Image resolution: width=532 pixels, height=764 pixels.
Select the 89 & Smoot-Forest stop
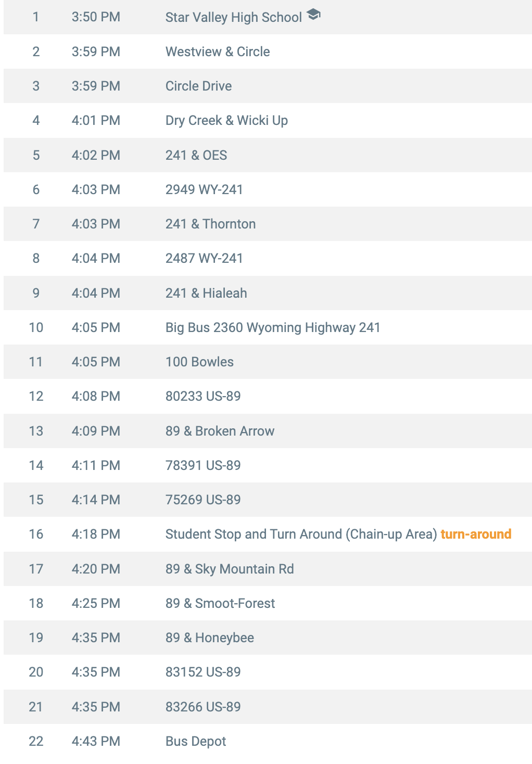[x=220, y=603]
